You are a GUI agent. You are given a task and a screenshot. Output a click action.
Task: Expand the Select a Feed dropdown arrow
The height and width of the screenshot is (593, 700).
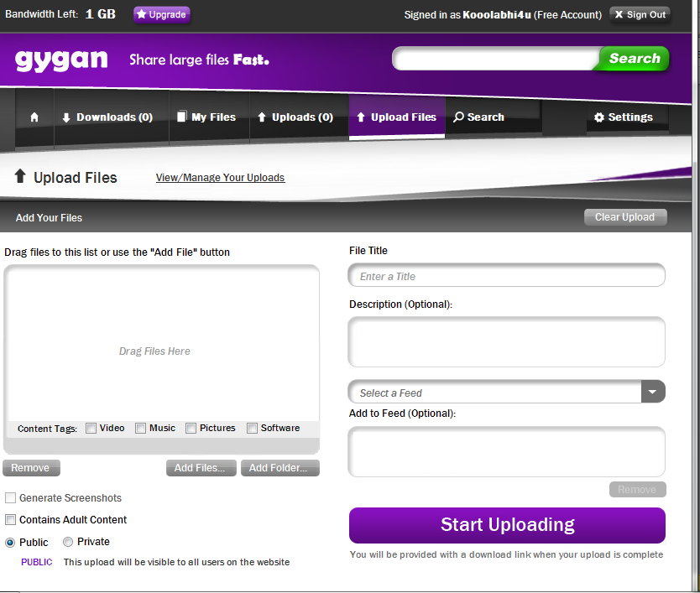653,392
